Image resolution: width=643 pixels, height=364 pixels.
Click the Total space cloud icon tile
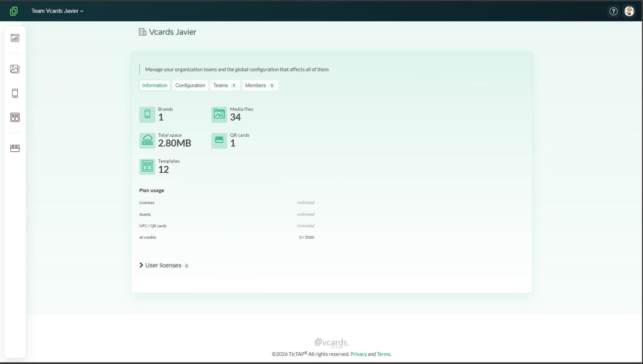click(147, 141)
